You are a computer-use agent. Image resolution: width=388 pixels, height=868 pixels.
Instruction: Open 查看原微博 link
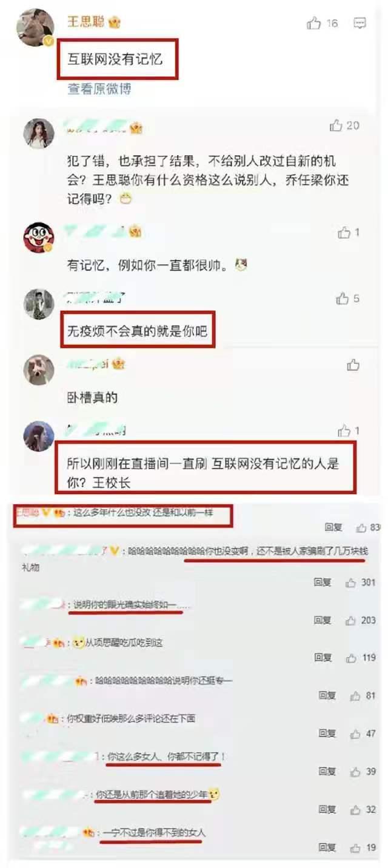point(99,89)
